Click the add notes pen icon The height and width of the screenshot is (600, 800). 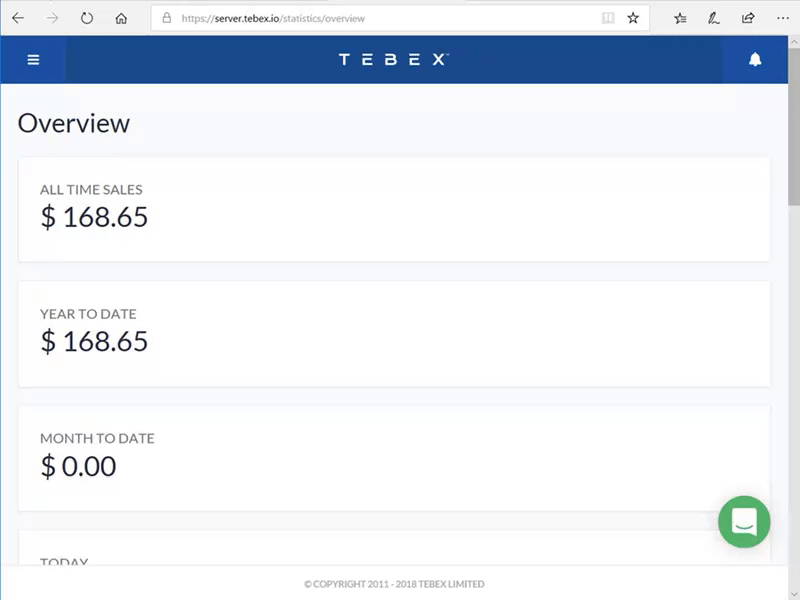click(714, 18)
